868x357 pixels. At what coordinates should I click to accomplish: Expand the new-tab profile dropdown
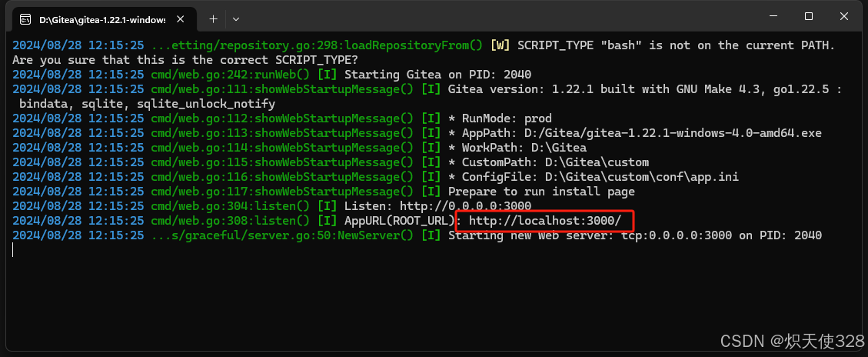(236, 18)
